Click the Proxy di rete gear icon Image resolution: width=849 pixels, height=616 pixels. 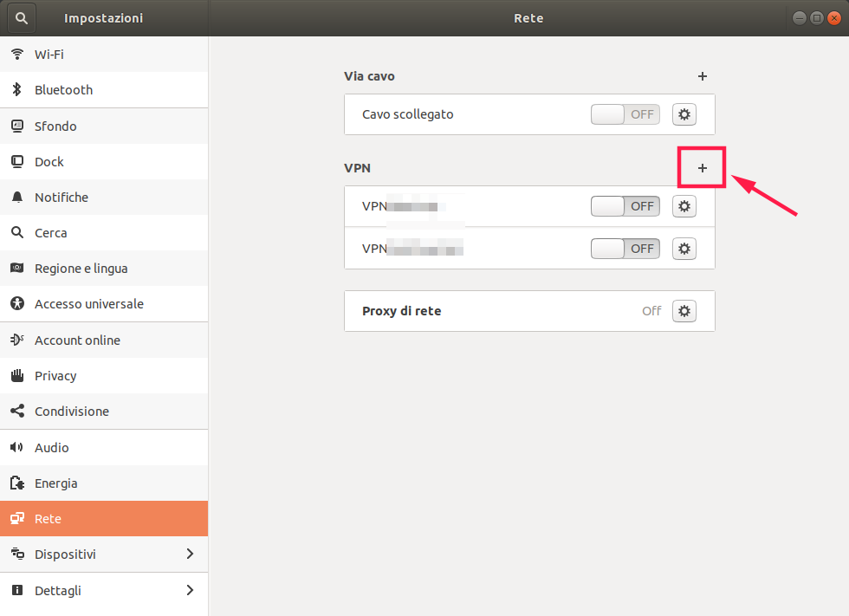[684, 310]
